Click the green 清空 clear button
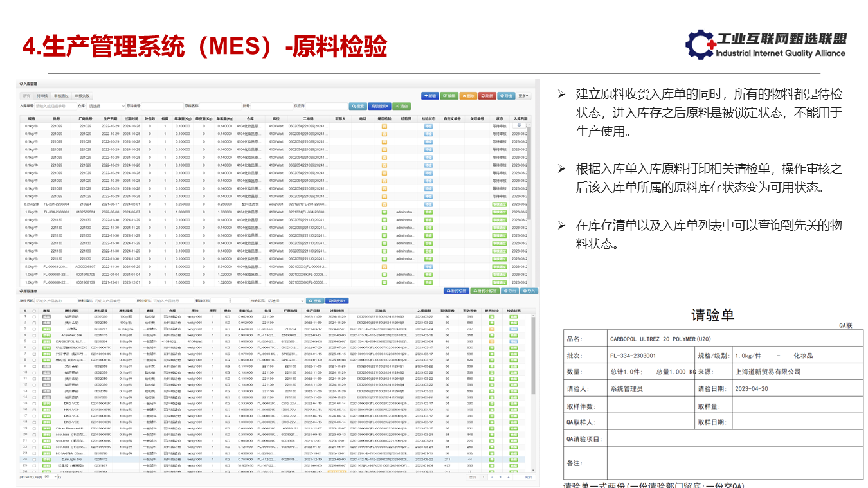Image resolution: width=868 pixels, height=488 pixels. pos(402,106)
